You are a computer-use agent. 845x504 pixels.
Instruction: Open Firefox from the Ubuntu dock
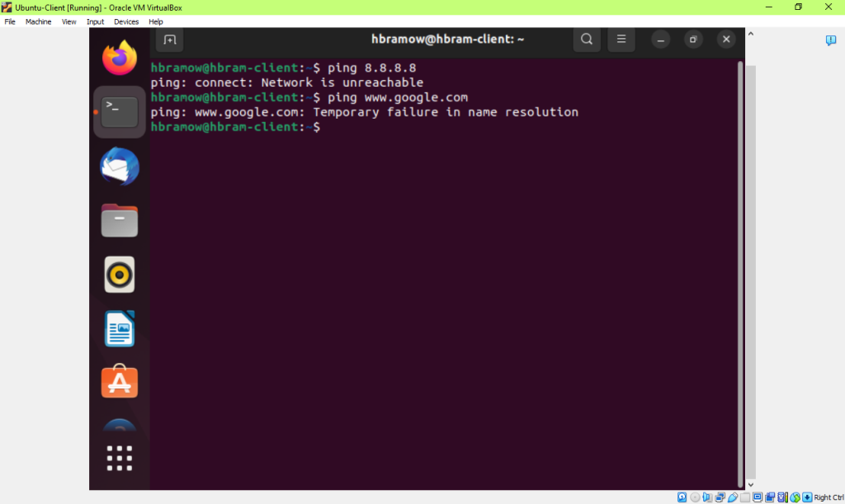click(119, 58)
